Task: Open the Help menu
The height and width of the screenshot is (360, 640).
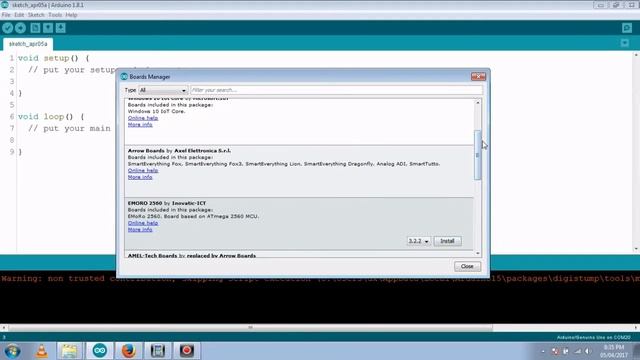Action: (71, 15)
